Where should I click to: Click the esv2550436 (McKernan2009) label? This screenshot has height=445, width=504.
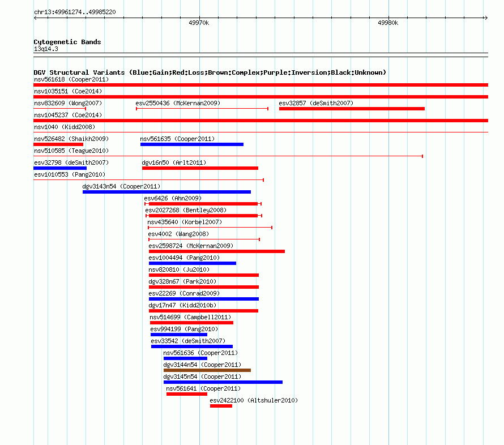coord(178,103)
